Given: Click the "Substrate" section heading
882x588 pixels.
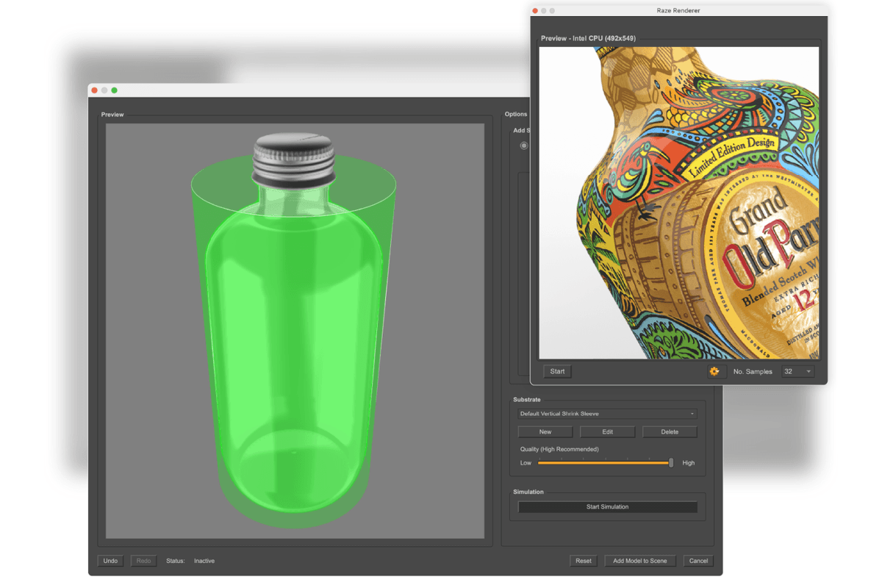Looking at the screenshot, I should point(527,400).
